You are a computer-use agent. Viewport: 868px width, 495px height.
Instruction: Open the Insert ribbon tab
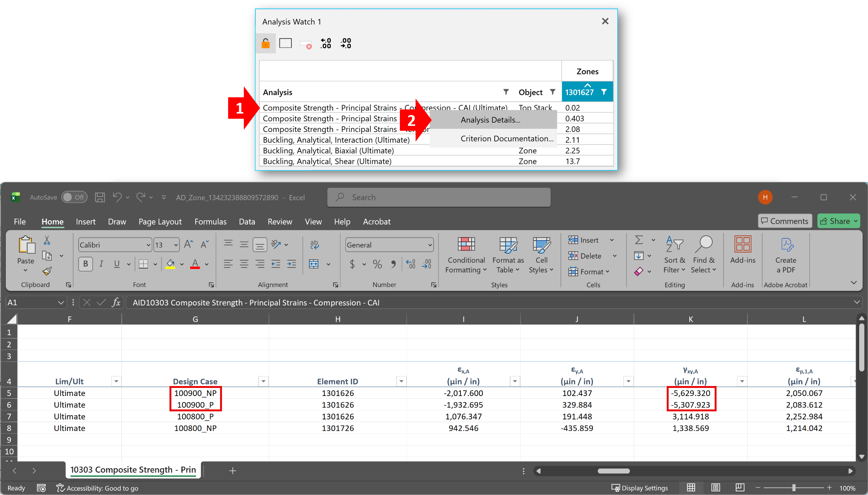[85, 221]
